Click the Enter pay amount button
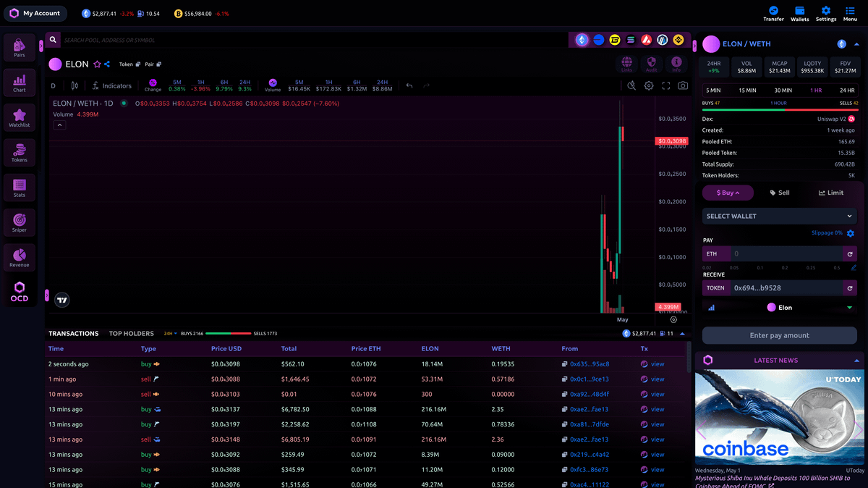This screenshot has width=868, height=488. pyautogui.click(x=780, y=335)
